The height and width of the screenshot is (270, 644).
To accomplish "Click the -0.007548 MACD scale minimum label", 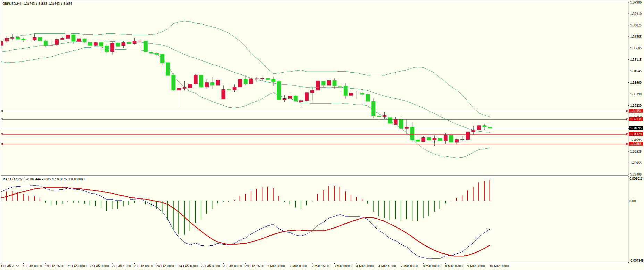I will pos(636,261).
